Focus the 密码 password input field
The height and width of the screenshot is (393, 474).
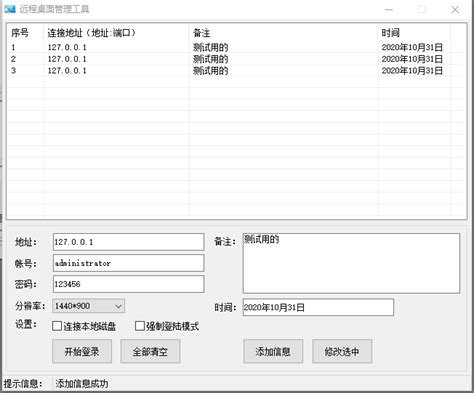(128, 284)
